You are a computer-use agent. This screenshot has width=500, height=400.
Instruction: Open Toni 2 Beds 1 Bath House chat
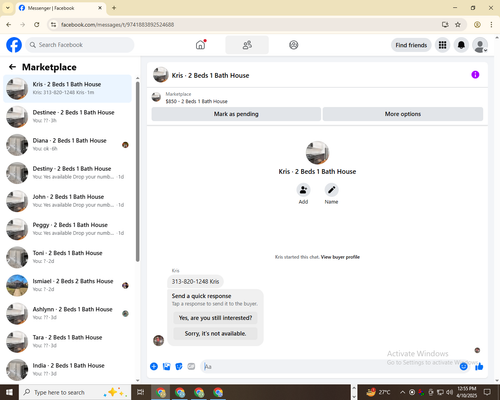point(68,257)
